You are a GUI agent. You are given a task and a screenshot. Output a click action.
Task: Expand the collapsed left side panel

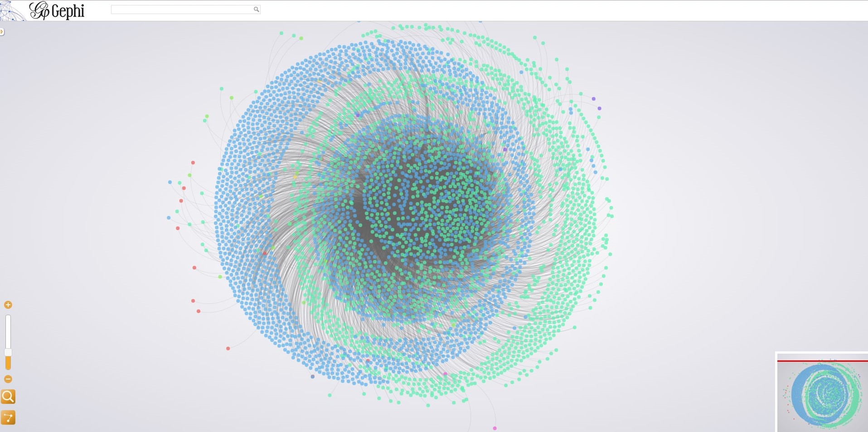(2, 32)
